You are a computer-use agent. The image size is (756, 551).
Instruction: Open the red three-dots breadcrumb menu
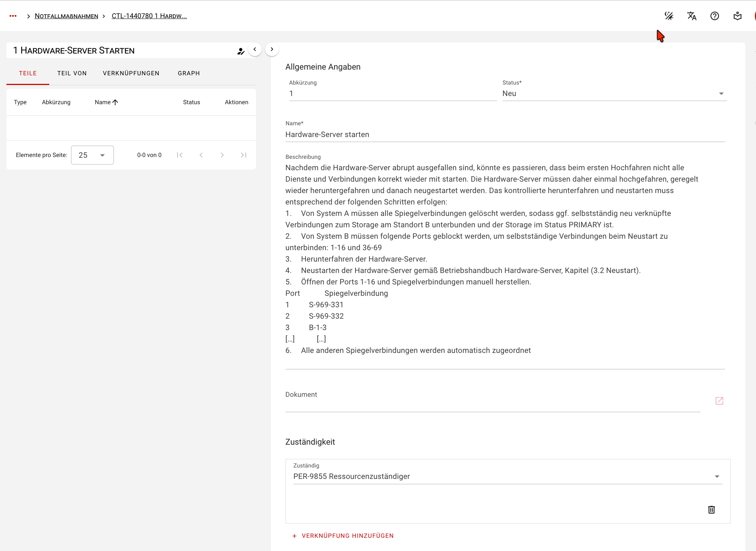13,16
